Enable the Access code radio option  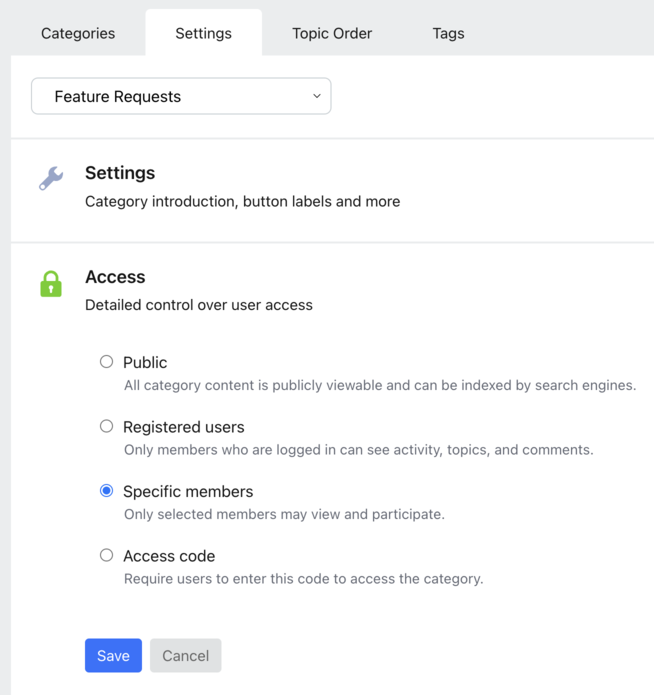click(106, 555)
